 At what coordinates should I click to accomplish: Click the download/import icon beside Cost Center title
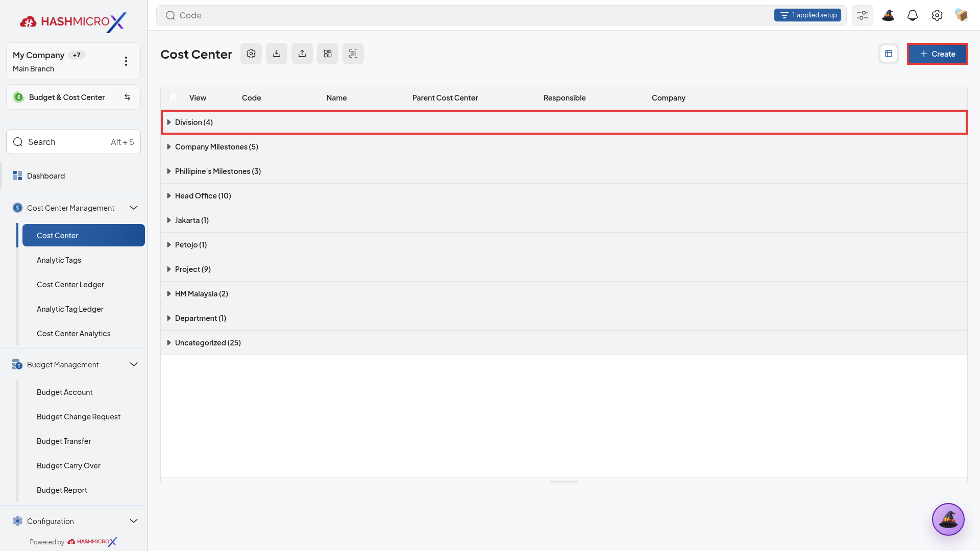point(277,54)
